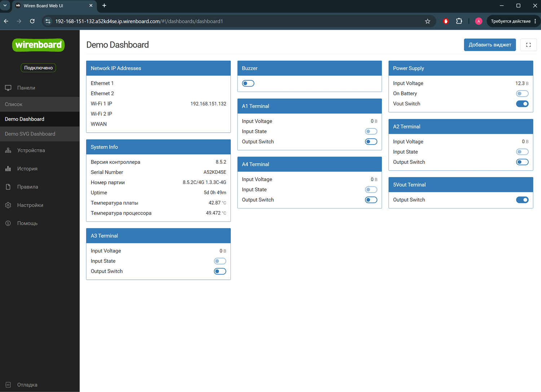Image resolution: width=541 pixels, height=392 pixels.
Task: Click the red ad-blocker extension icon
Action: [x=446, y=21]
